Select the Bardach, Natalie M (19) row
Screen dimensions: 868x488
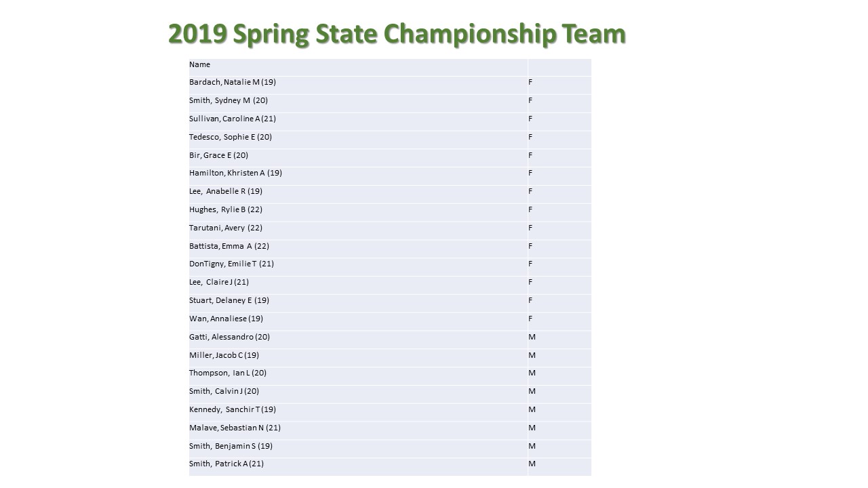coord(390,85)
